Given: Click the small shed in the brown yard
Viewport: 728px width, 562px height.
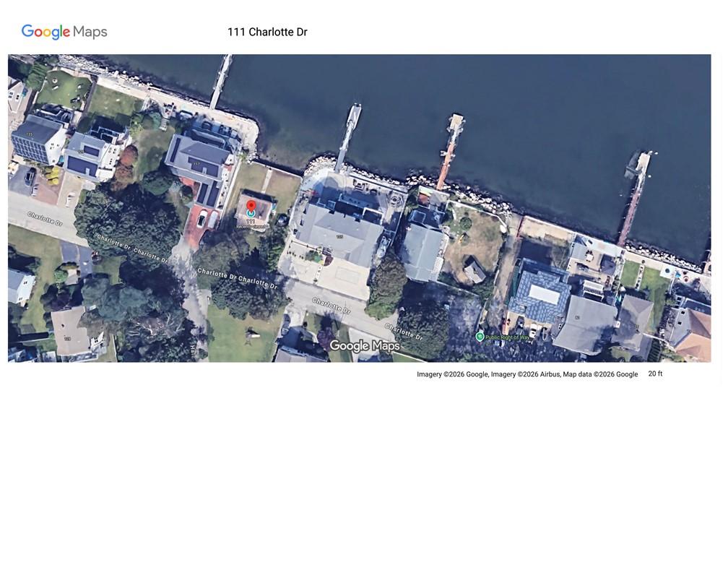Looking at the screenshot, I should click(x=474, y=270).
